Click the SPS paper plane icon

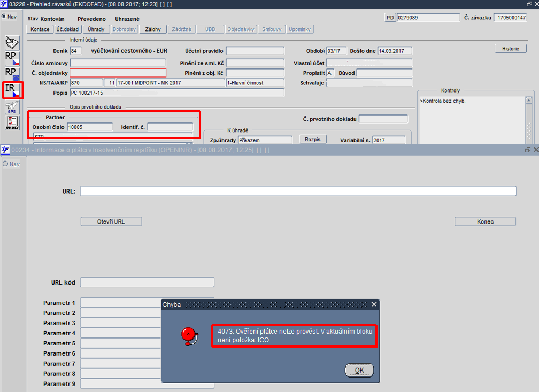point(12,107)
